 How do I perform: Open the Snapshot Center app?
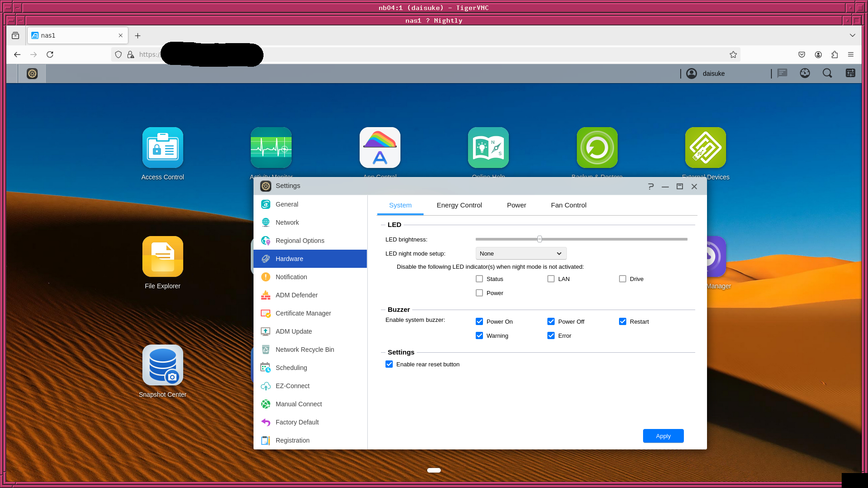(162, 365)
